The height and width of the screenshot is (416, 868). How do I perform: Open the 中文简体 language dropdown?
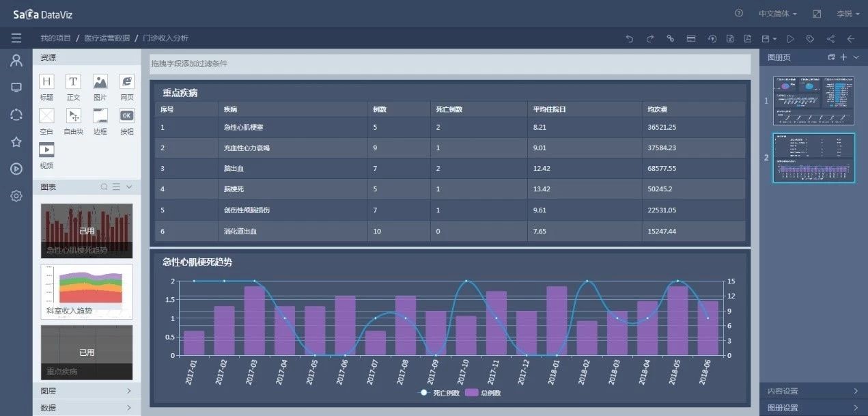click(777, 14)
